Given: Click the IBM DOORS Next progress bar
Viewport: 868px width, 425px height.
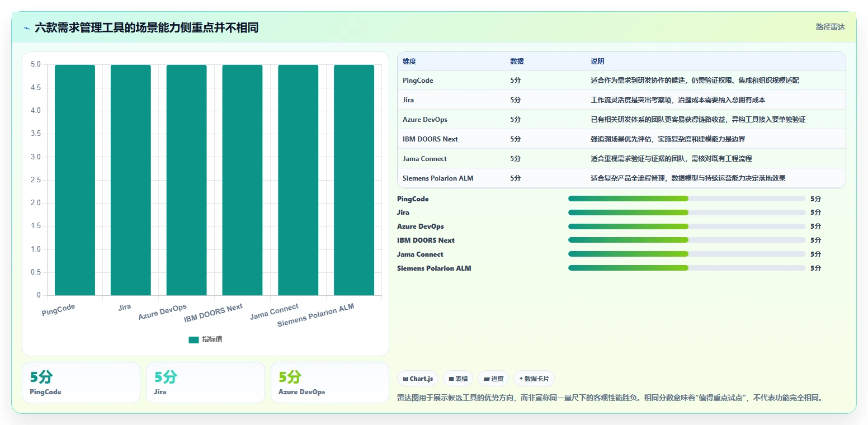Looking at the screenshot, I should coord(687,240).
